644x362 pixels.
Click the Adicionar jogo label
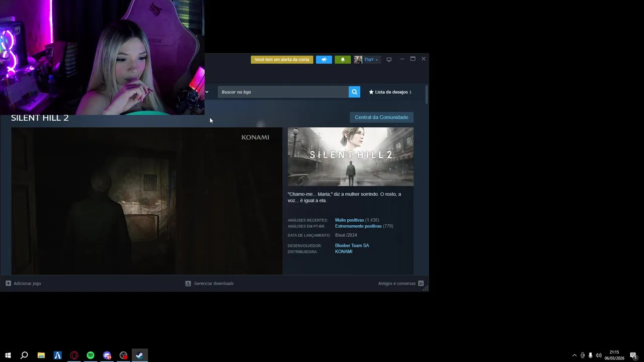[27, 284]
